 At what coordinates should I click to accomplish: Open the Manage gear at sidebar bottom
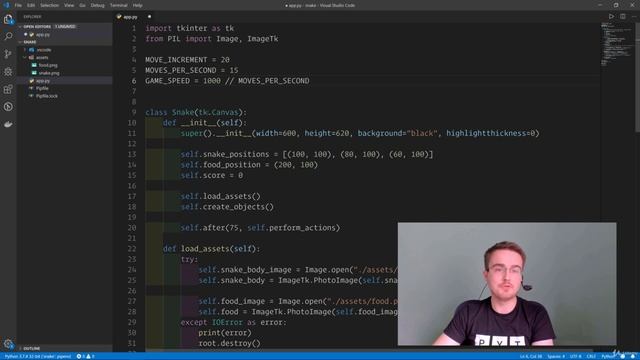(8, 344)
